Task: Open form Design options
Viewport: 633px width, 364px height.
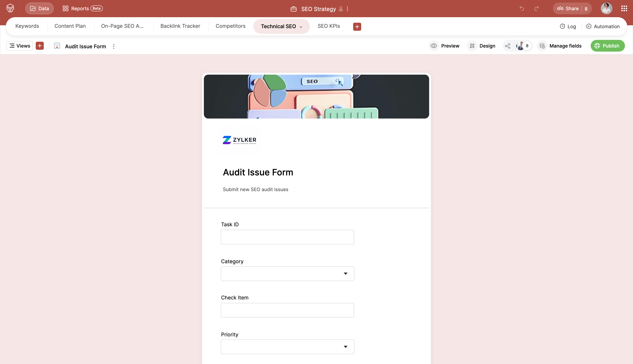Action: pos(481,46)
